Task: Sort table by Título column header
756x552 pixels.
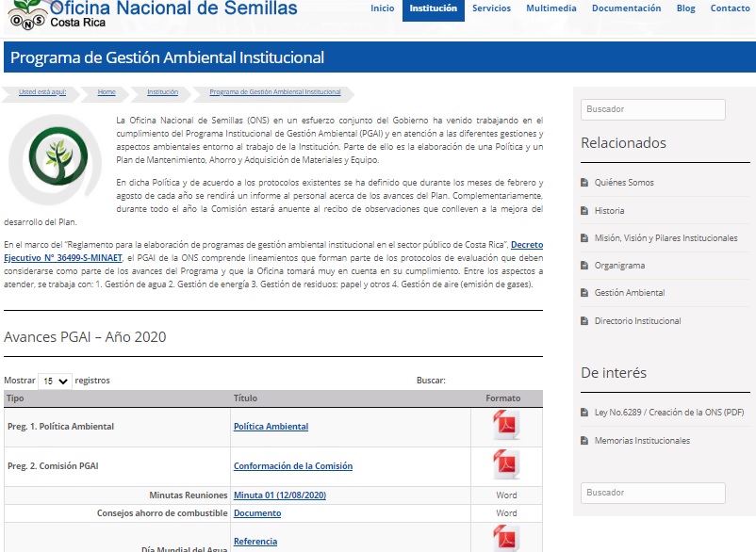Action: 245,398
